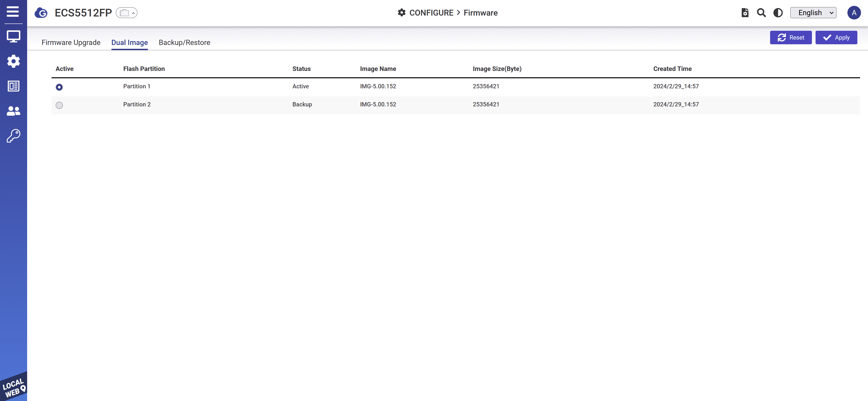Open the user avatar A menu

[x=854, y=13]
